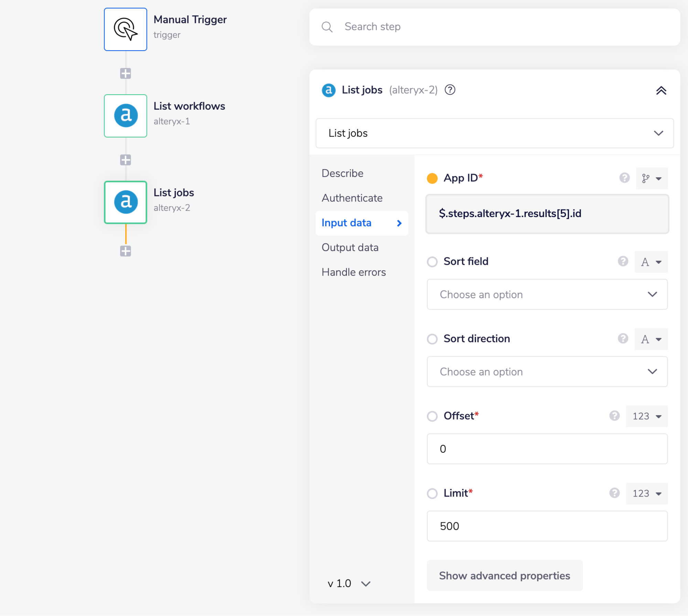
Task: Click plus icon below List workflows step
Action: [126, 160]
